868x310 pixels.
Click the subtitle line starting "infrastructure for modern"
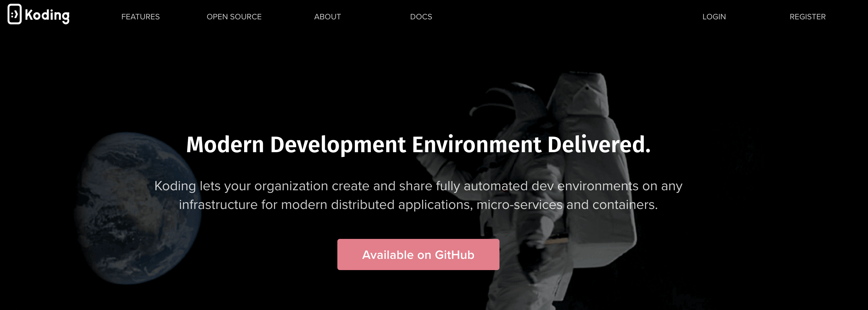click(418, 205)
